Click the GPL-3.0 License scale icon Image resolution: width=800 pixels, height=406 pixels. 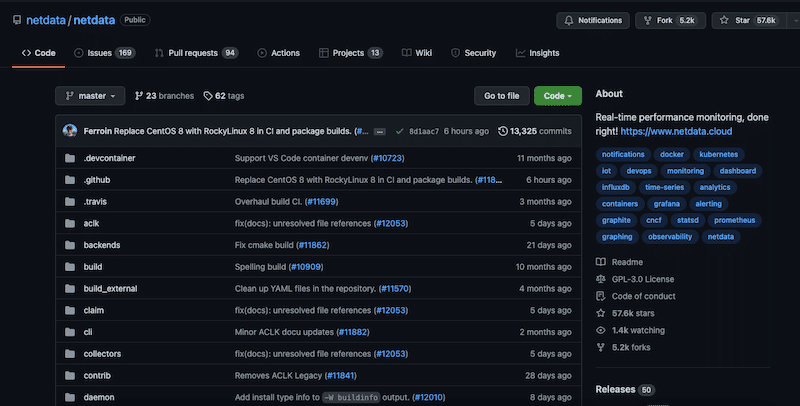[x=601, y=279]
